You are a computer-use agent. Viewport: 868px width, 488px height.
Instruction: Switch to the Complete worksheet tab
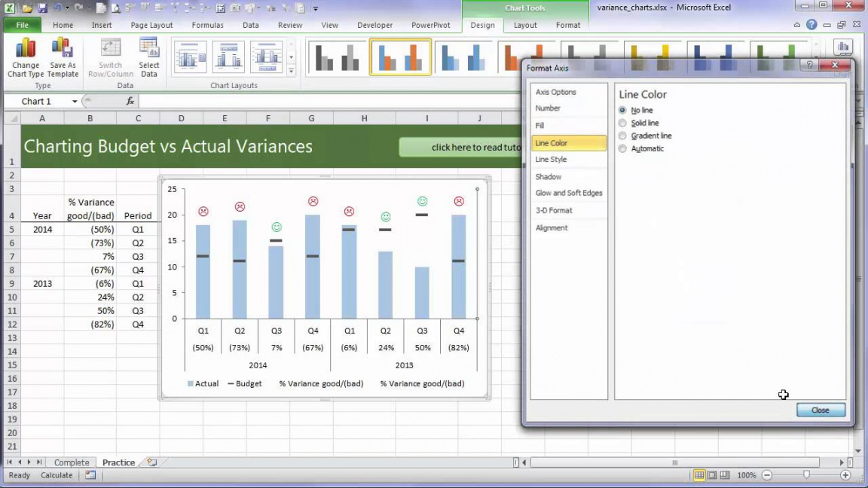tap(72, 462)
